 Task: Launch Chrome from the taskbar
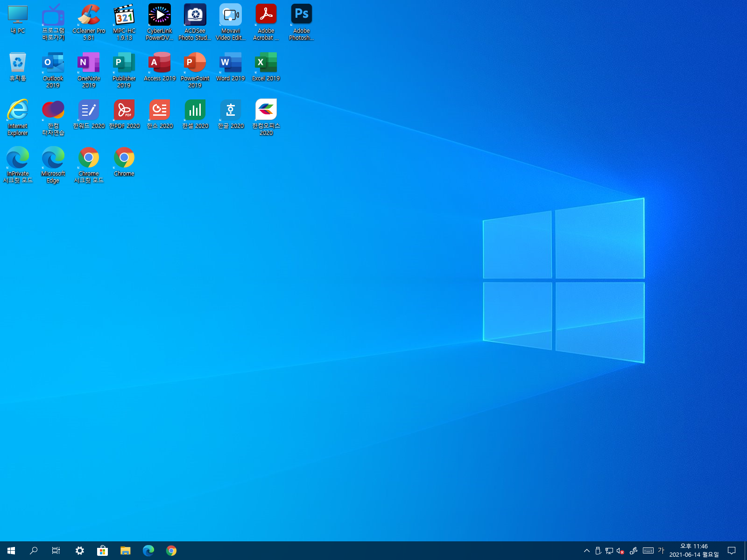point(171,551)
